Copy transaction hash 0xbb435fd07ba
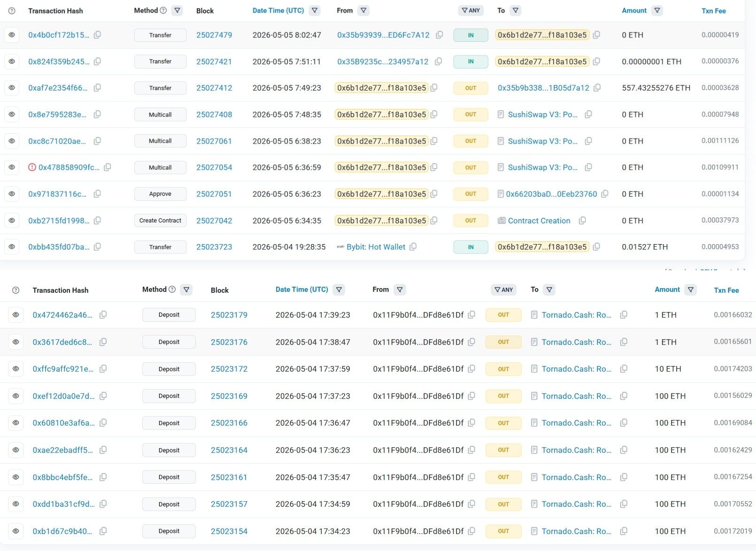 click(x=97, y=247)
